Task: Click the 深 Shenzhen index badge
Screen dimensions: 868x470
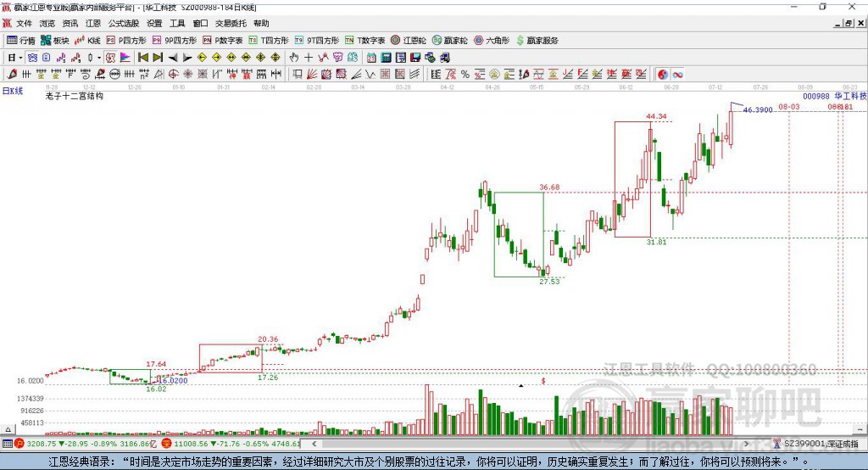Action: (166, 444)
